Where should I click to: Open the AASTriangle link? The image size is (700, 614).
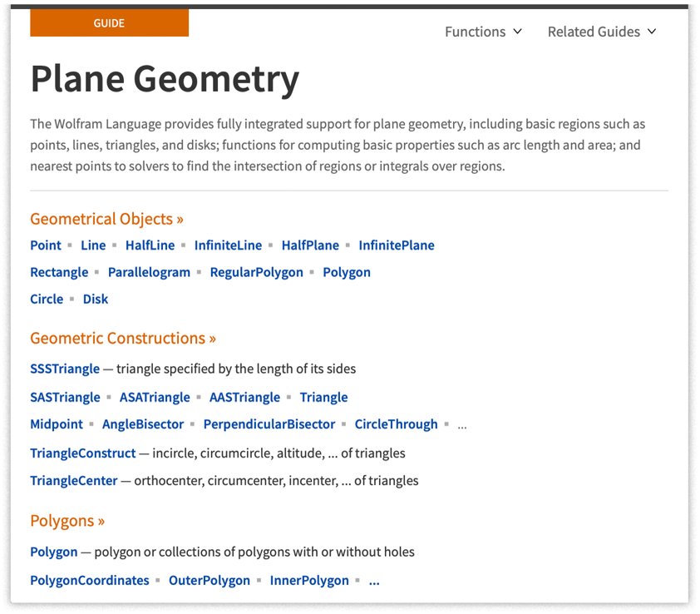point(245,397)
